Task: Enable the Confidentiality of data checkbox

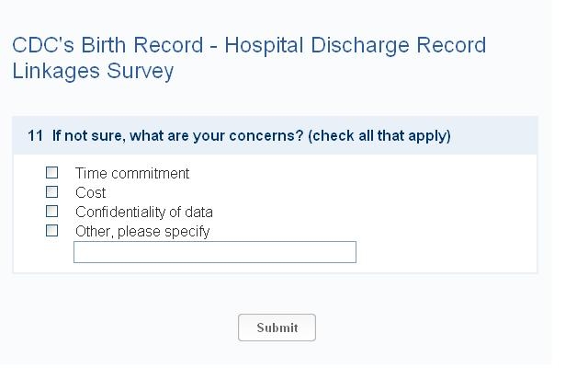Action: click(52, 212)
